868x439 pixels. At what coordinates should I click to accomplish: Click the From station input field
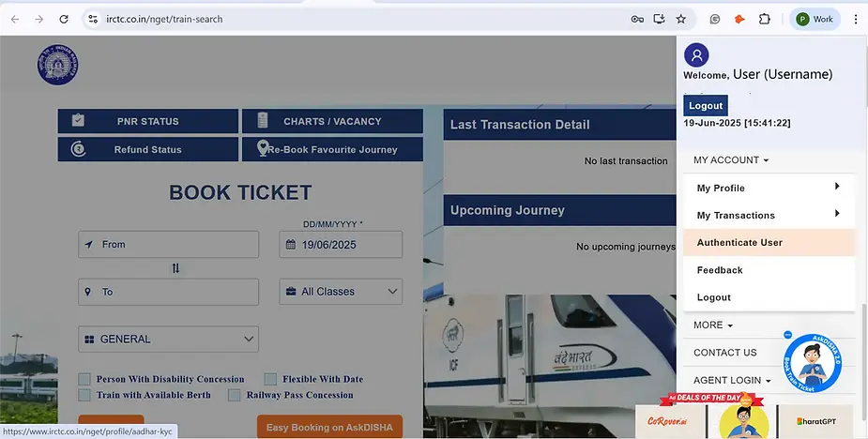point(168,244)
